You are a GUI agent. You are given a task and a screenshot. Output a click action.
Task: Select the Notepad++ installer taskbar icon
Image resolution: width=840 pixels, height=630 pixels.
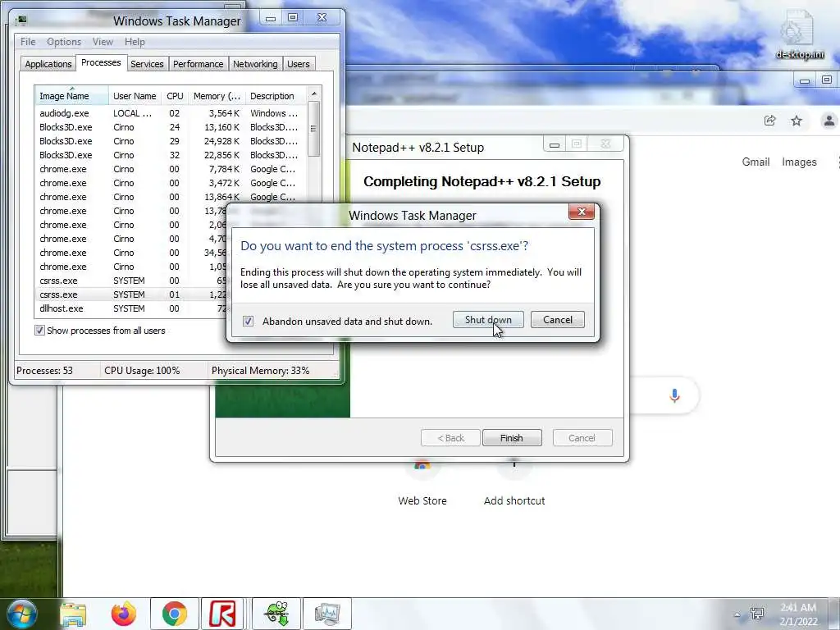(276, 614)
